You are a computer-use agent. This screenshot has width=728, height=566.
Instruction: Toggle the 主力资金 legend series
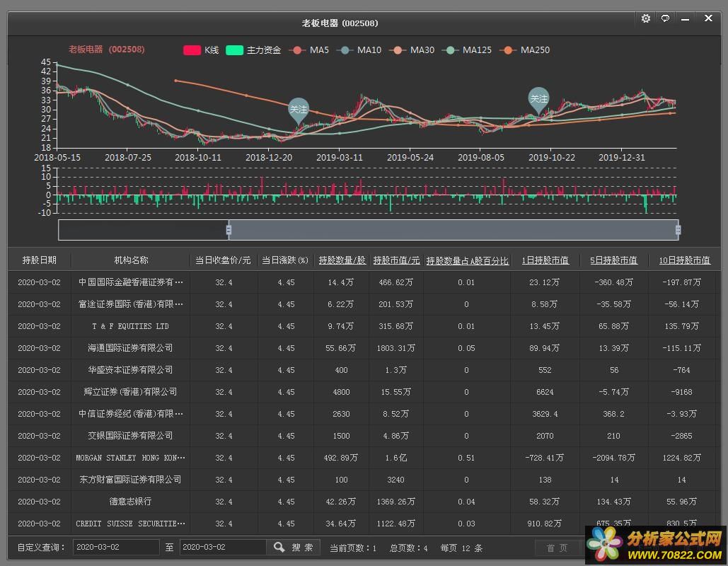[x=253, y=50]
